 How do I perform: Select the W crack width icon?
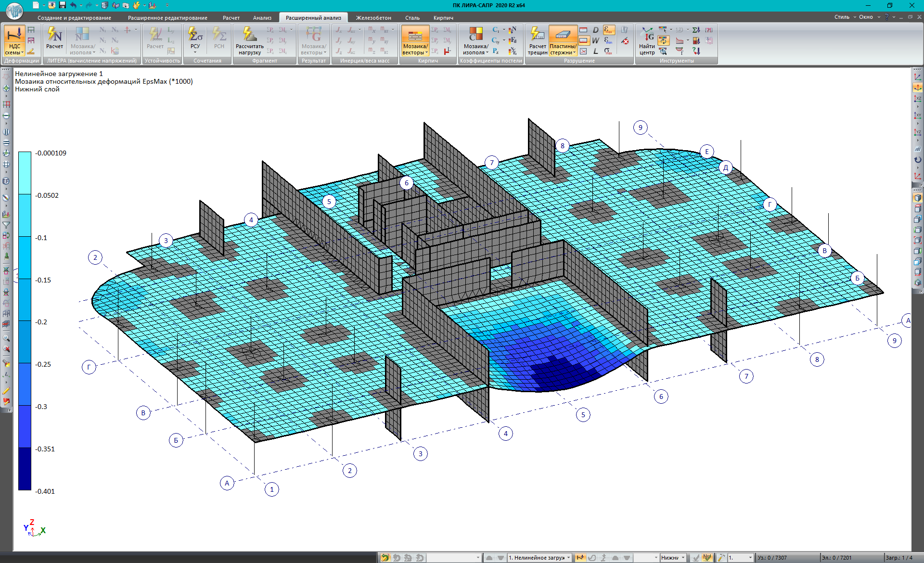(596, 40)
